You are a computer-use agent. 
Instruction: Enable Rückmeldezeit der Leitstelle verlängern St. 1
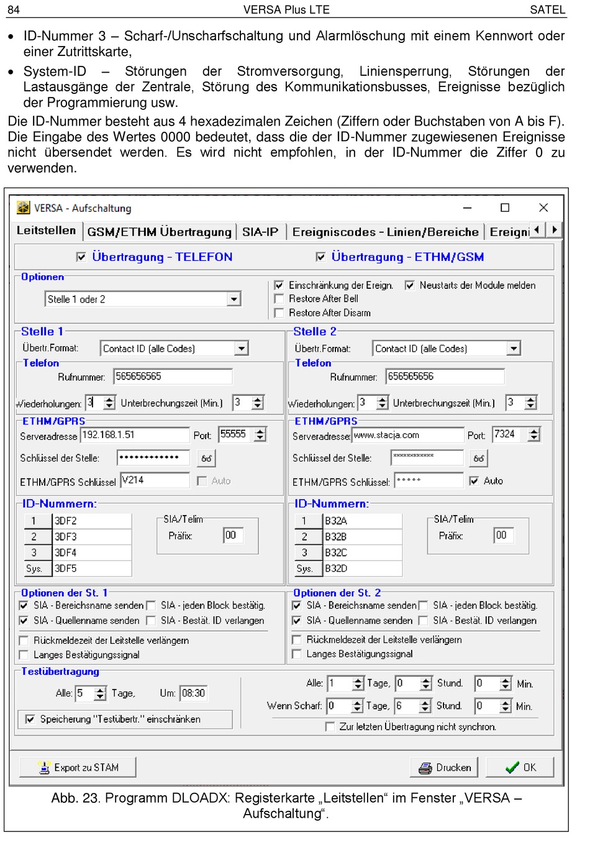[x=24, y=641]
